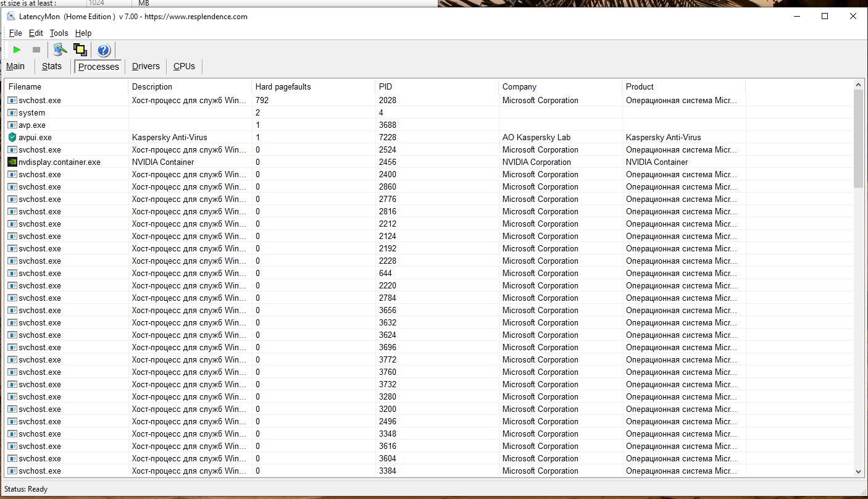
Task: Open the Tools menu
Action: coord(59,33)
